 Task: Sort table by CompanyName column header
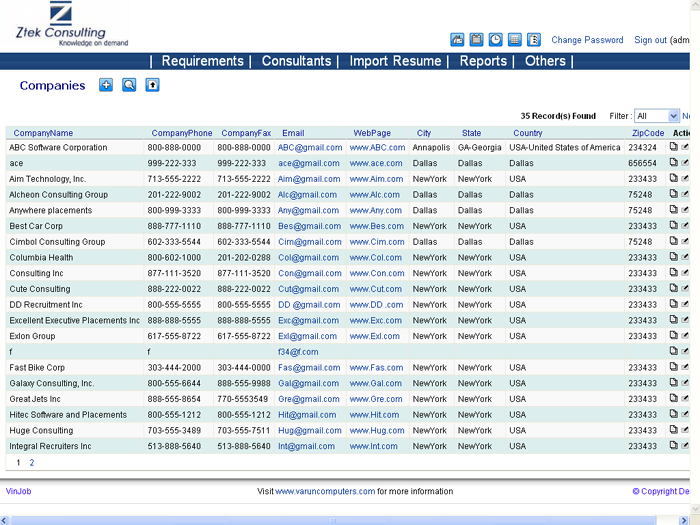(43, 133)
